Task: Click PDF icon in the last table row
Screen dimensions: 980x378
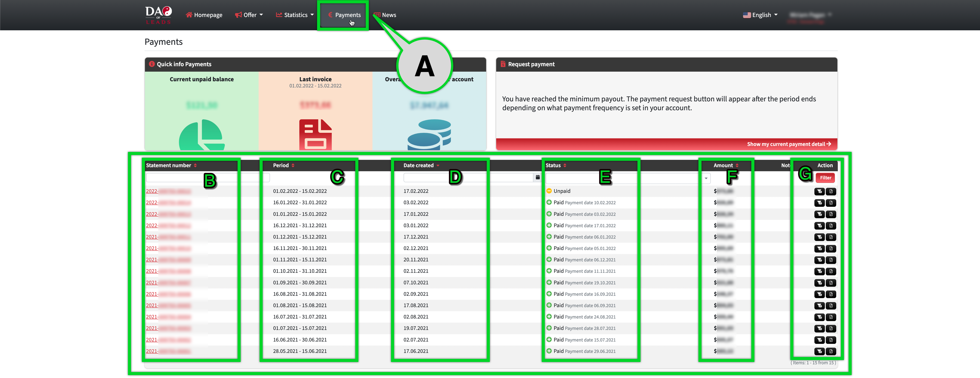Action: click(x=831, y=351)
